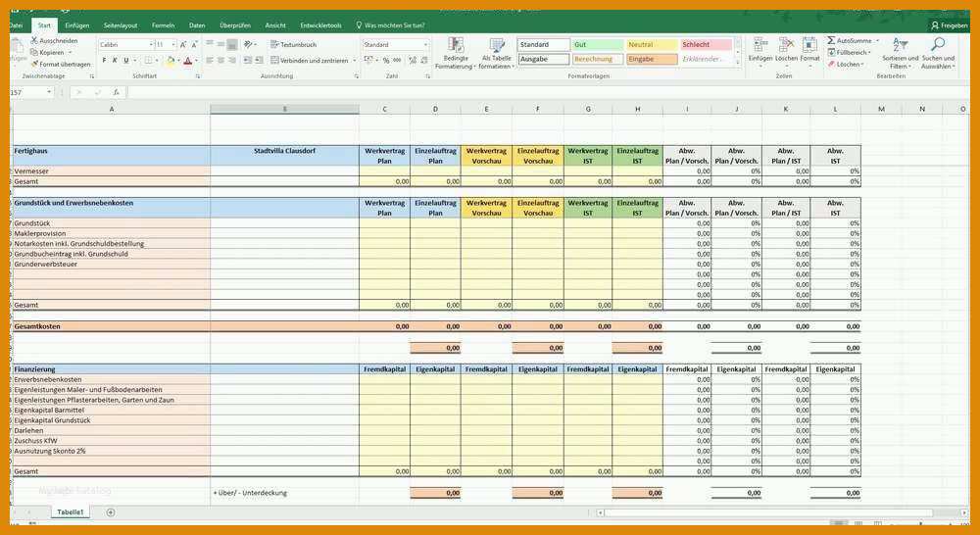Click the Freigeben share button
The width and height of the screenshot is (980, 535).
(950, 25)
